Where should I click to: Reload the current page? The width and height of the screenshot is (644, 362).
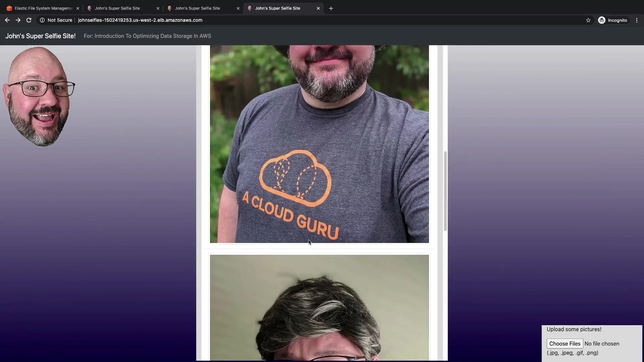[x=29, y=20]
